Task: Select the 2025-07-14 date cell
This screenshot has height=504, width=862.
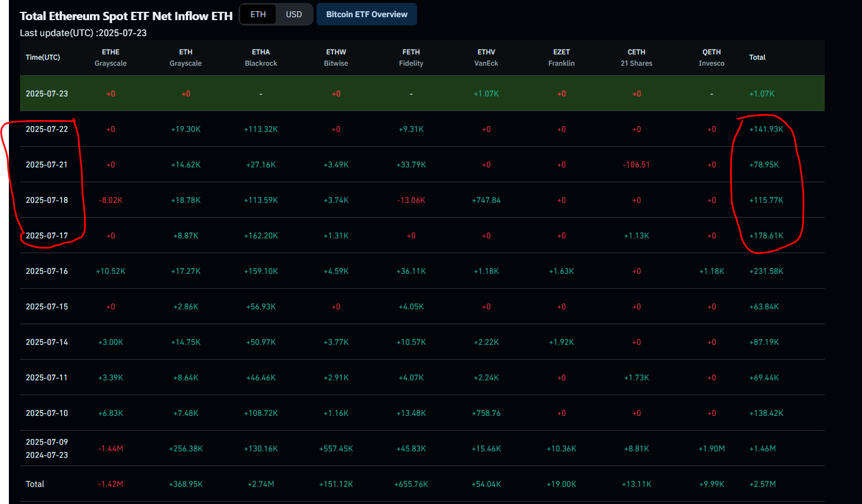Action: pyautogui.click(x=47, y=342)
